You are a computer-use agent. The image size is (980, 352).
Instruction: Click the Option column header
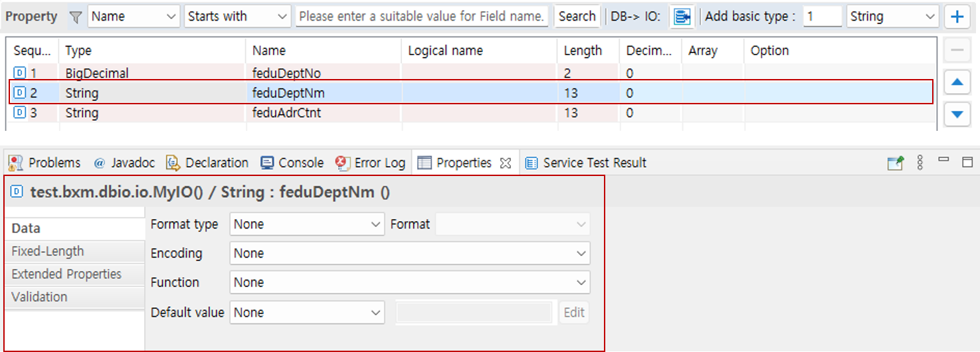point(840,50)
